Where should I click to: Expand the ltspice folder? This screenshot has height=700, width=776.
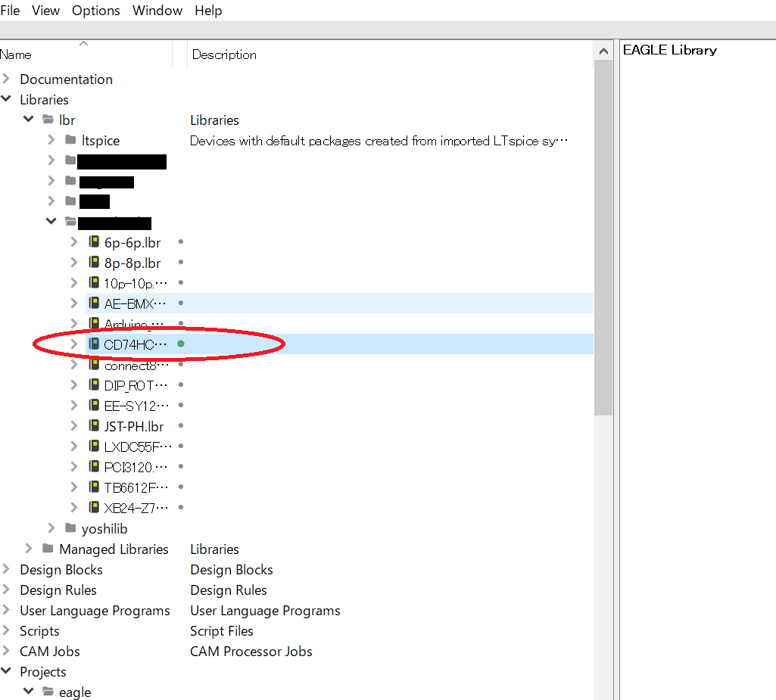point(51,140)
